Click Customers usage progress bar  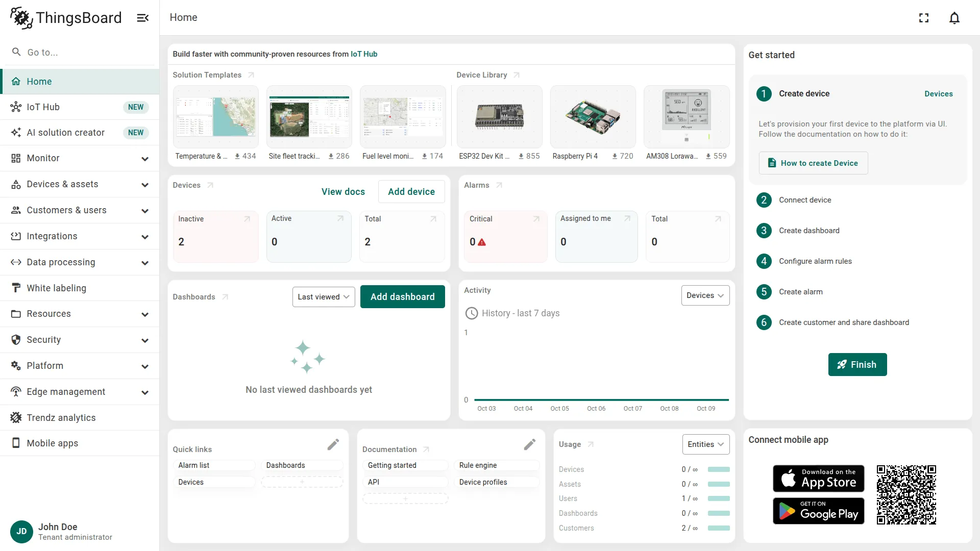tap(719, 528)
